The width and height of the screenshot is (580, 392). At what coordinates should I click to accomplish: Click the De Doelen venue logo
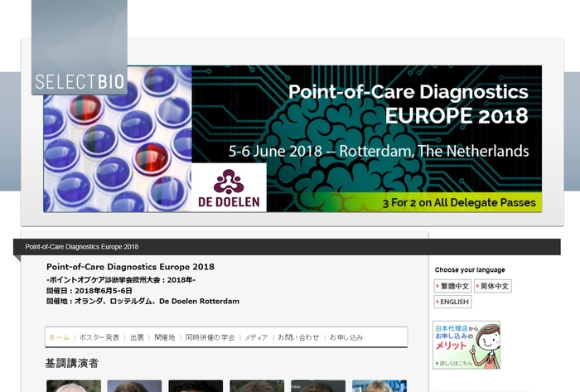click(229, 187)
